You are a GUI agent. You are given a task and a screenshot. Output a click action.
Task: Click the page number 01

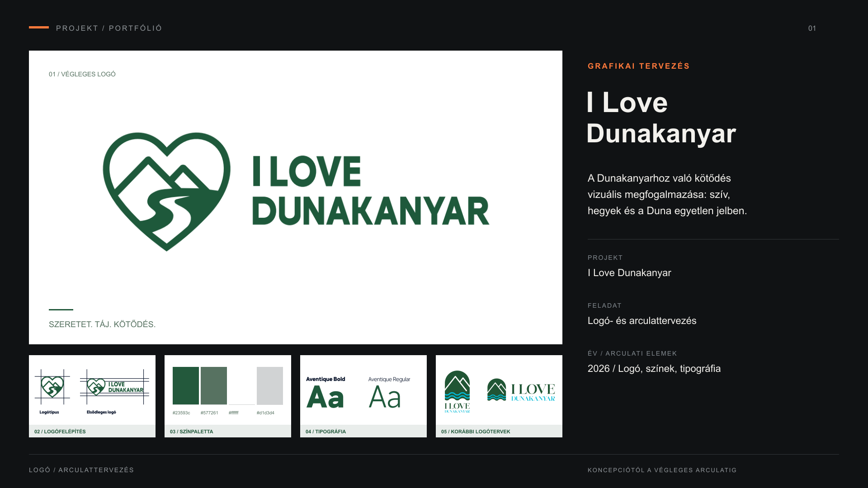tap(812, 28)
